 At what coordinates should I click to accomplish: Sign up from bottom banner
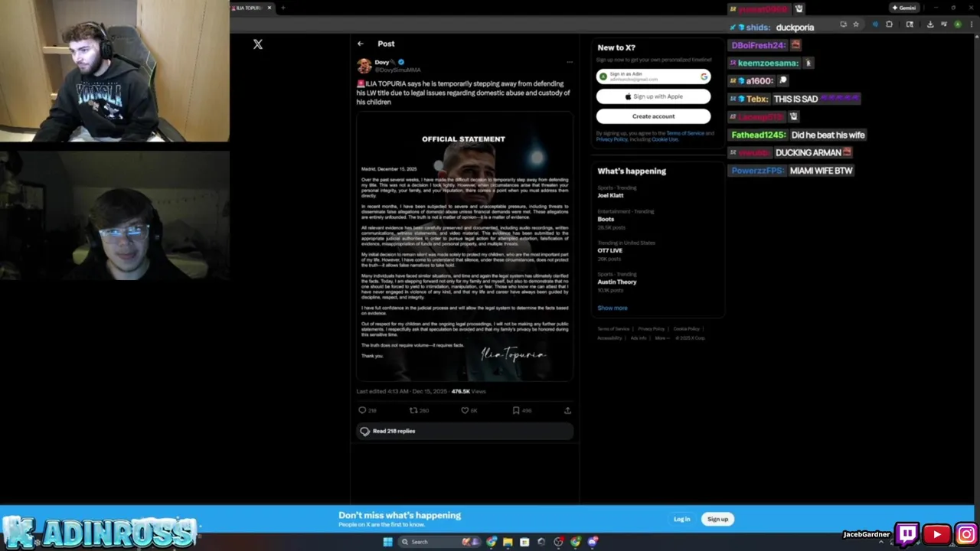(717, 519)
